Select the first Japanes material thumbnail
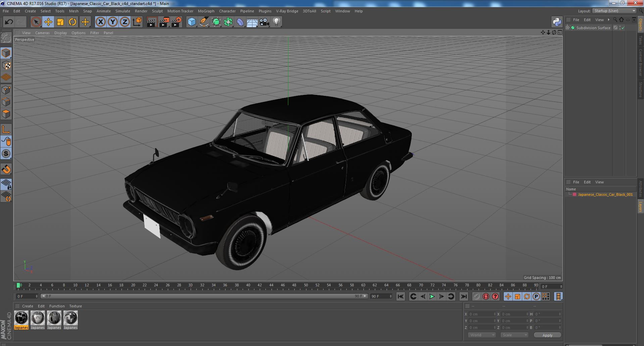644x346 pixels. pos(21,320)
